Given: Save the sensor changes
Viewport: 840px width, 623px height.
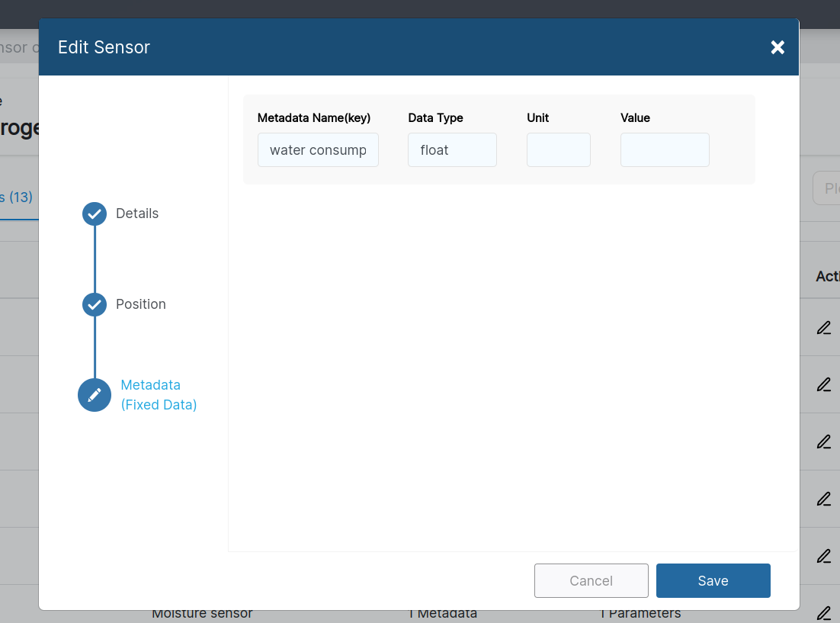Looking at the screenshot, I should (x=713, y=580).
